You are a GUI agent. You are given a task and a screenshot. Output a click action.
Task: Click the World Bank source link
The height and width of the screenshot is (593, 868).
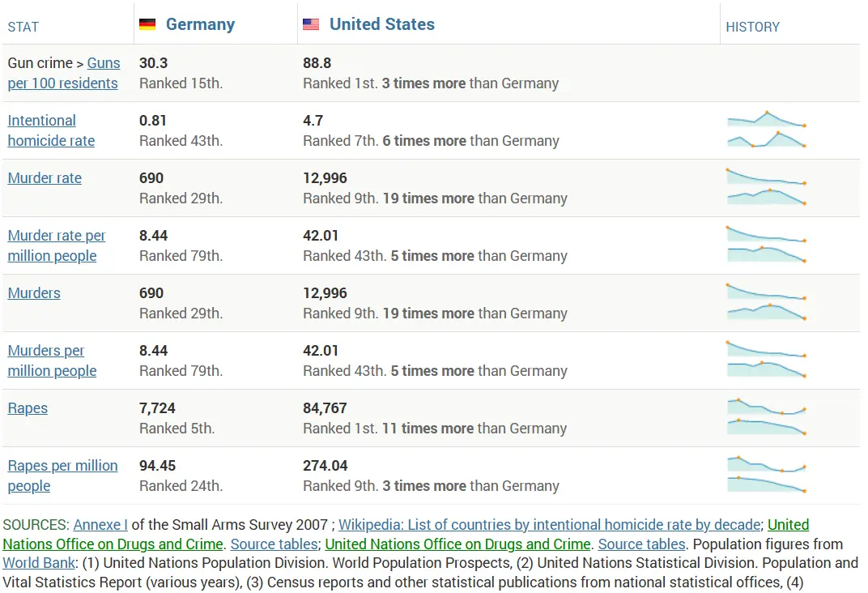pos(39,563)
